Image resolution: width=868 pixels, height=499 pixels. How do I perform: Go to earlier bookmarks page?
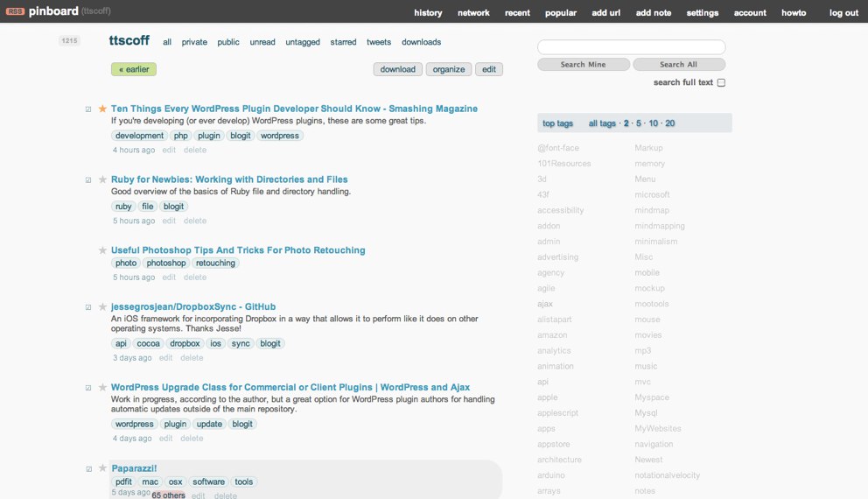click(134, 69)
